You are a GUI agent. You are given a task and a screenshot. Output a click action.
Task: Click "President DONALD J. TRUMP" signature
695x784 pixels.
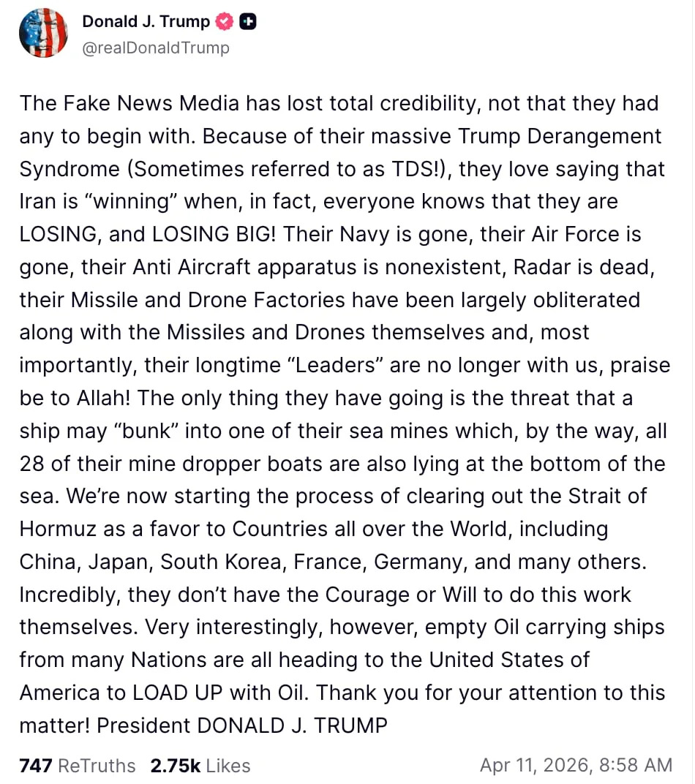242,725
